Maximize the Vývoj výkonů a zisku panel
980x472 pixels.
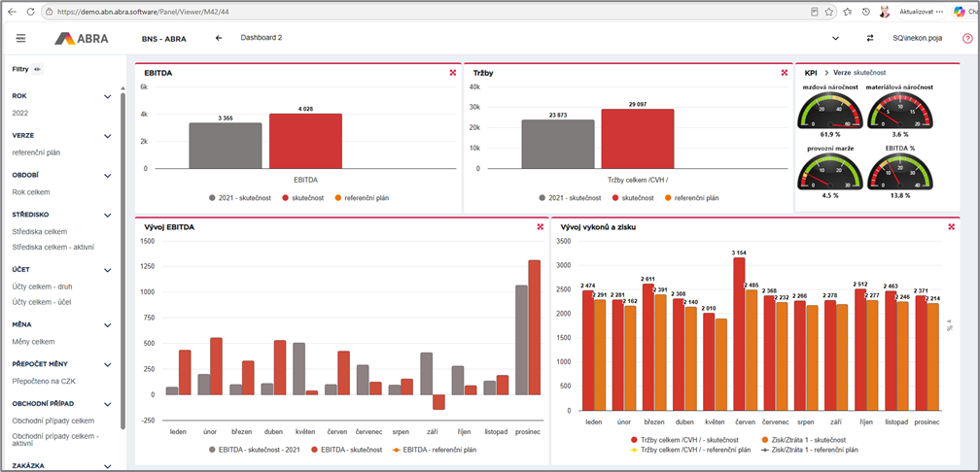pos(951,226)
